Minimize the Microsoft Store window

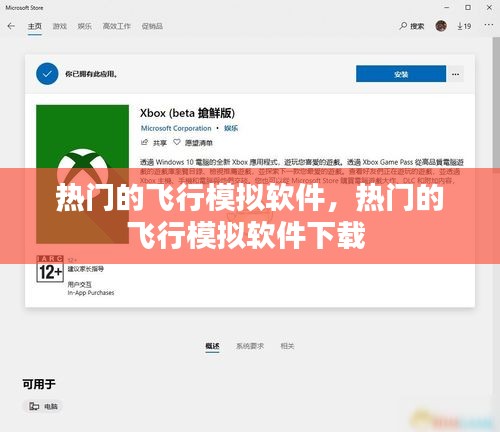[x=447, y=7]
